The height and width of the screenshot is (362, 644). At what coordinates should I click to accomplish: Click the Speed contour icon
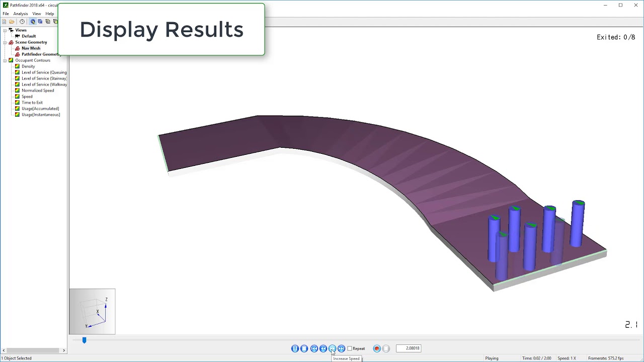pos(18,97)
